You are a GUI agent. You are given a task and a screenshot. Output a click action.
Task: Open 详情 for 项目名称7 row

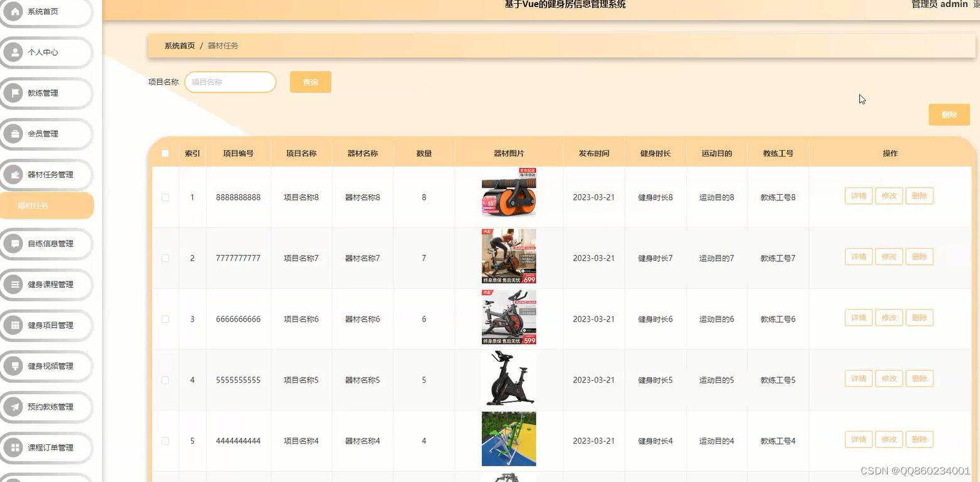[859, 257]
